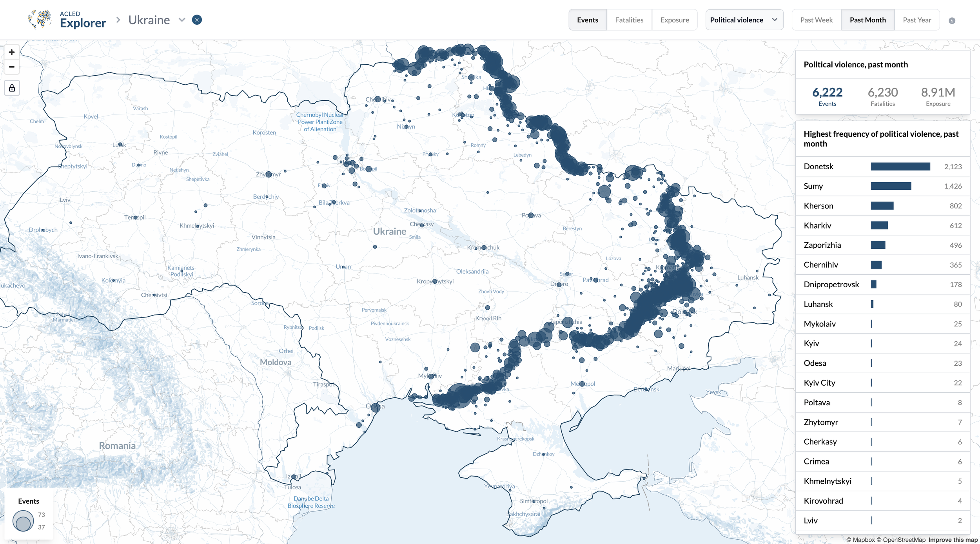Open the info icon near Past Year
This screenshot has height=544, width=980.
pyautogui.click(x=952, y=21)
